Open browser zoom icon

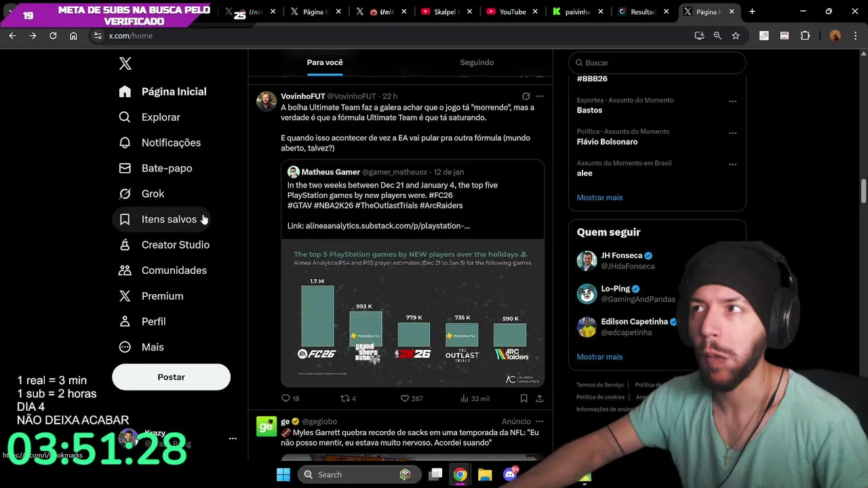(x=717, y=36)
